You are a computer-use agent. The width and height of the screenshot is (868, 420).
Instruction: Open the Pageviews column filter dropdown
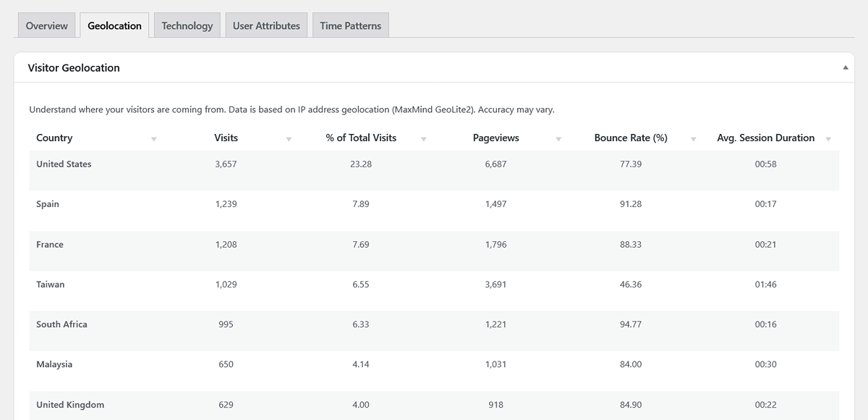point(558,138)
